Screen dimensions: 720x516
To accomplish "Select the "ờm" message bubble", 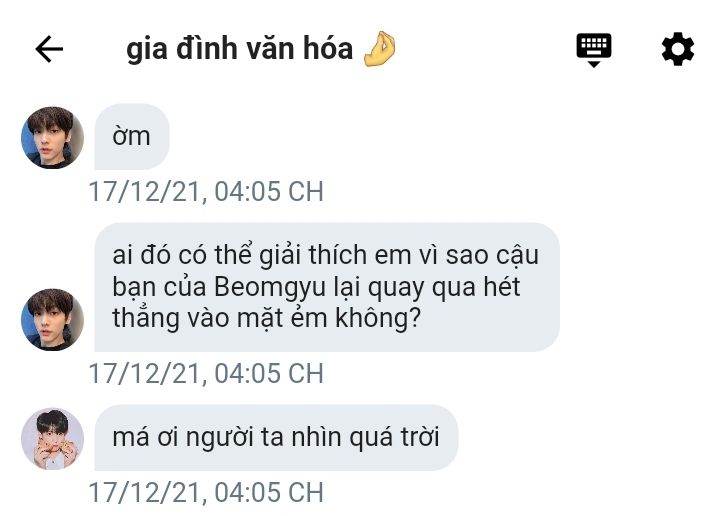I will (x=132, y=137).
